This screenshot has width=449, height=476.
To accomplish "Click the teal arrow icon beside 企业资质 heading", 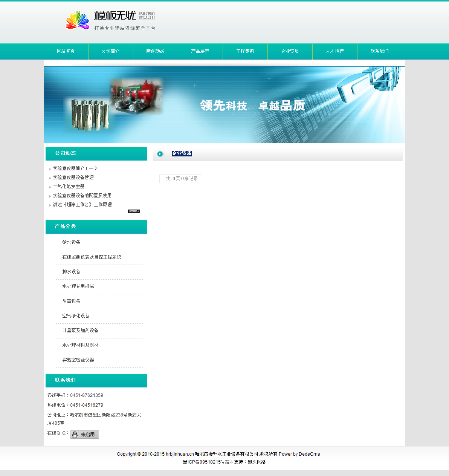I will tap(160, 154).
